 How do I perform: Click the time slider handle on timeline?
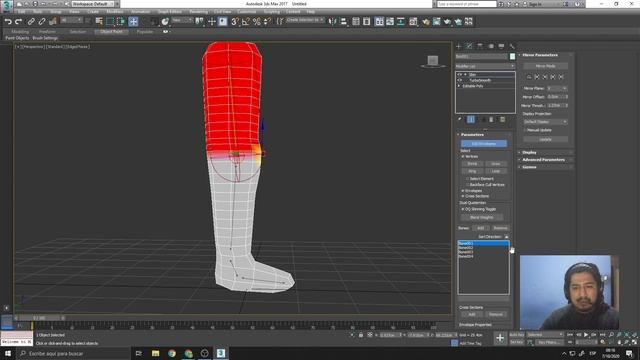pyautogui.click(x=40, y=318)
